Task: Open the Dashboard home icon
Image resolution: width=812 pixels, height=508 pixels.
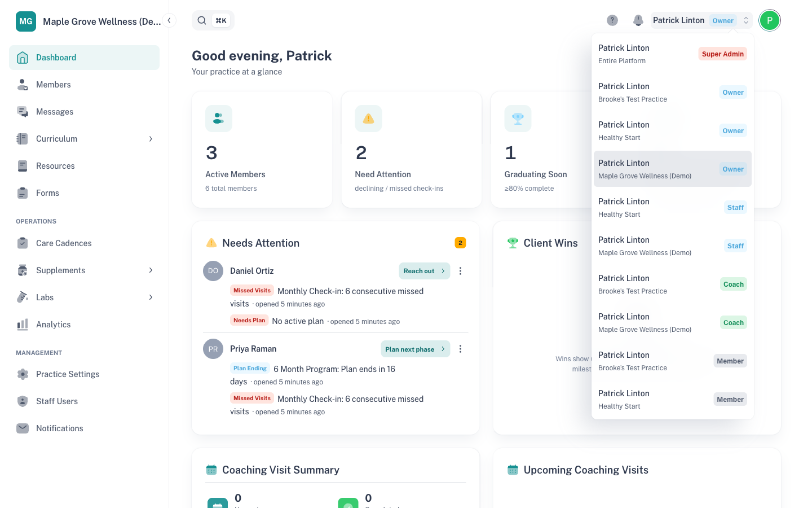Action: coord(23,58)
